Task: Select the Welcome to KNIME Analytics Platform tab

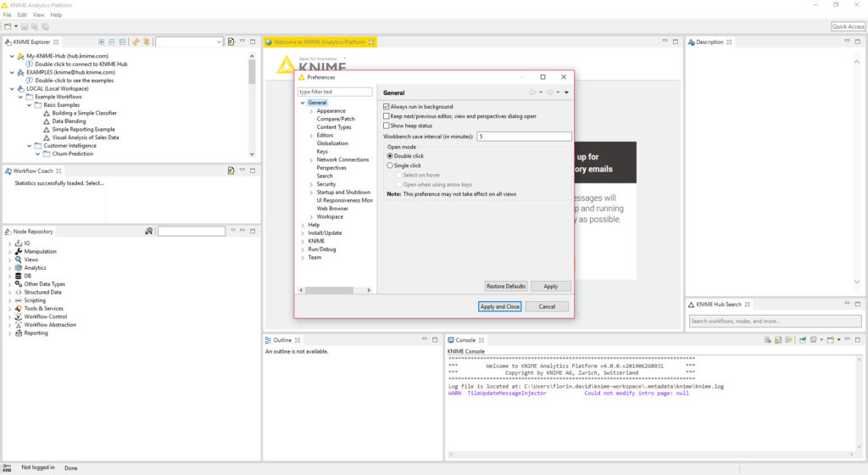Action: click(320, 42)
